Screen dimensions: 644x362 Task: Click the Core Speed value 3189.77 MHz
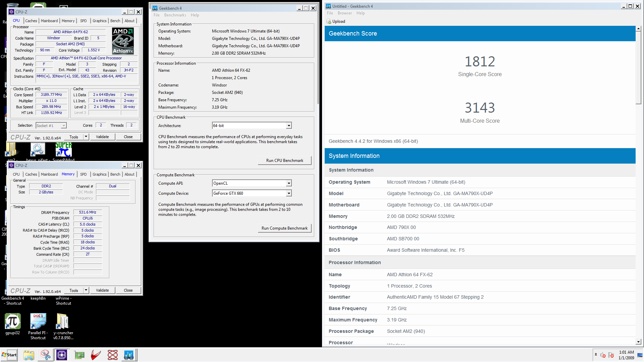coord(51,95)
